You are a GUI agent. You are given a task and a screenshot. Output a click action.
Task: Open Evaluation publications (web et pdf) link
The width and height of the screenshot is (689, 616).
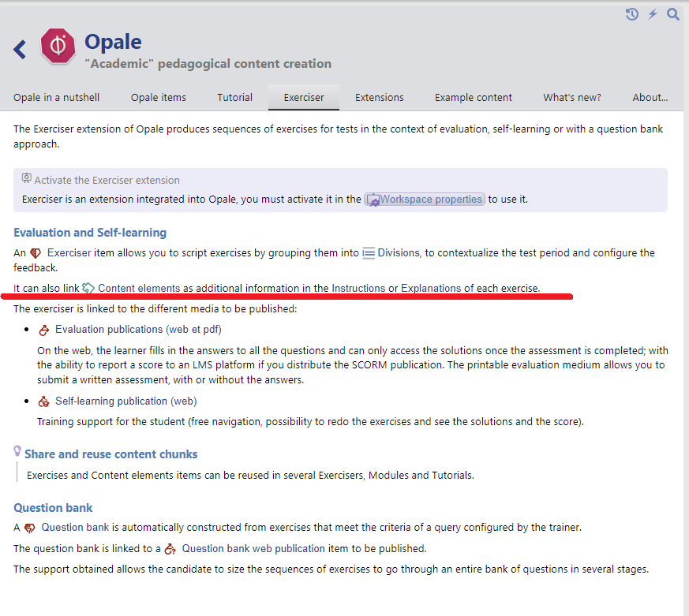(138, 330)
